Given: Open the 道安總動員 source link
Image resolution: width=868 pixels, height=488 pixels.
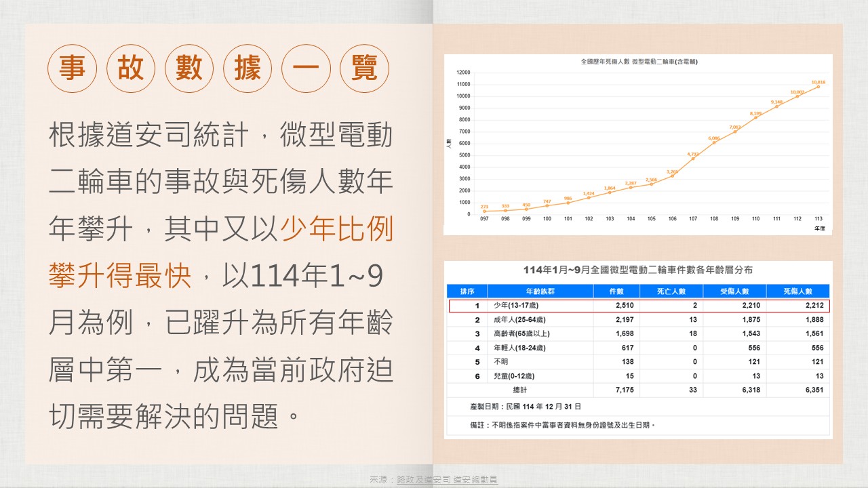Looking at the screenshot, I should click(475, 480).
